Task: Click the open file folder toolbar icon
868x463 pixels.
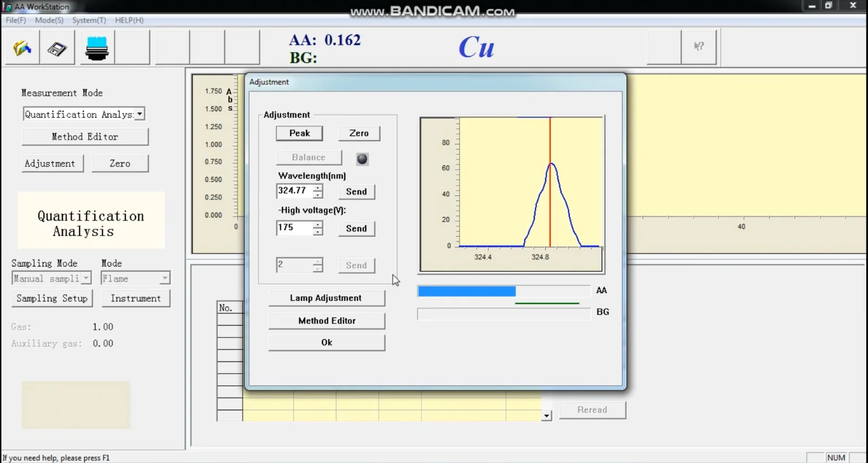Action: pos(22,48)
